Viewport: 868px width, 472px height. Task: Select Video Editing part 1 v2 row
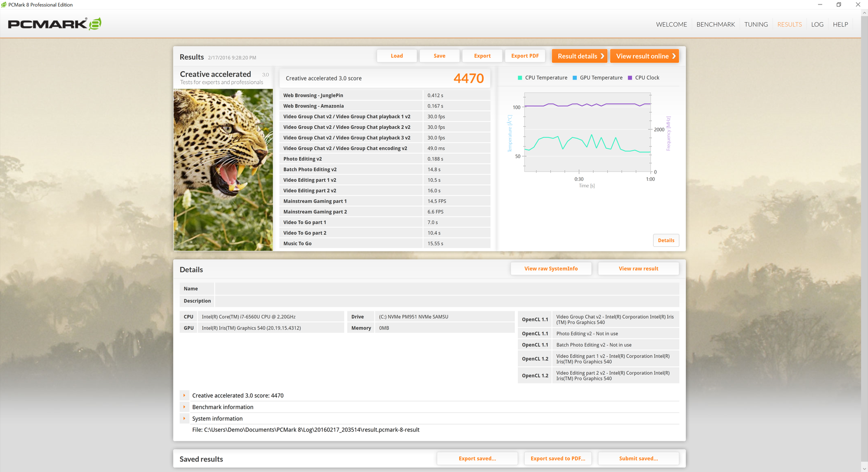[x=385, y=180]
